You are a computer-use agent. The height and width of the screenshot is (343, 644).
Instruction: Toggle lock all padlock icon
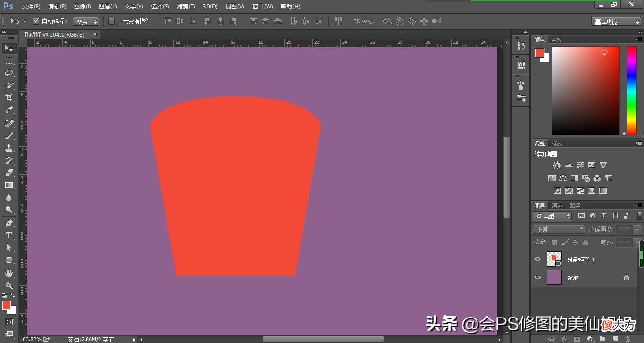pyautogui.click(x=585, y=243)
